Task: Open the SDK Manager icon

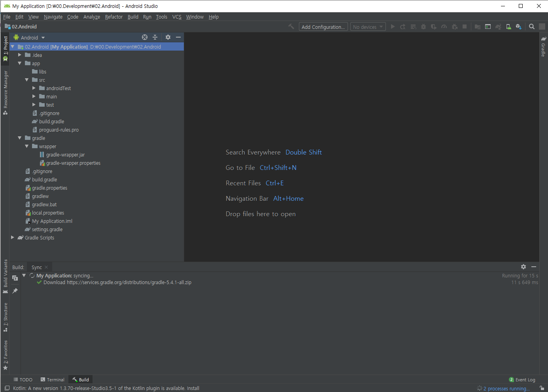Action: 519,26
